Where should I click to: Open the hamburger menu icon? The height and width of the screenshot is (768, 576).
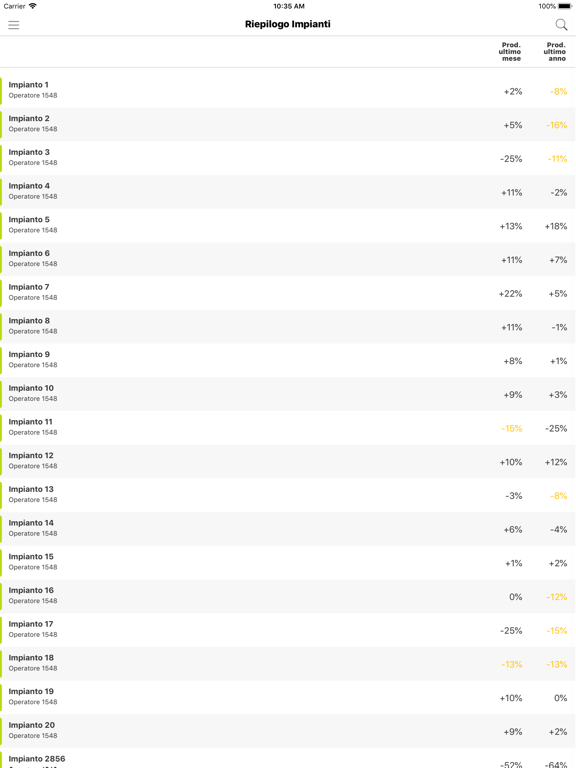pos(14,25)
